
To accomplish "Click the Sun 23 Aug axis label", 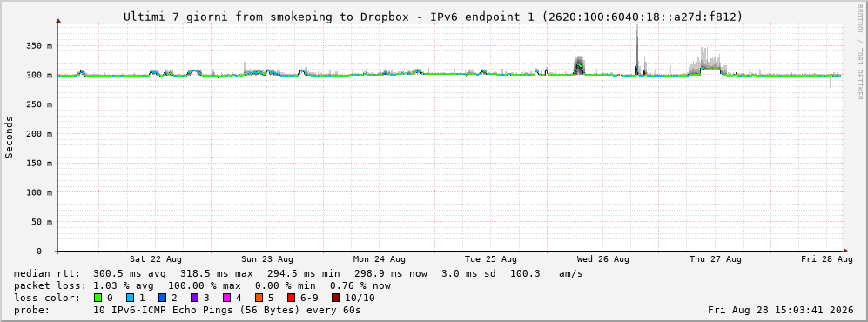I will (x=267, y=259).
